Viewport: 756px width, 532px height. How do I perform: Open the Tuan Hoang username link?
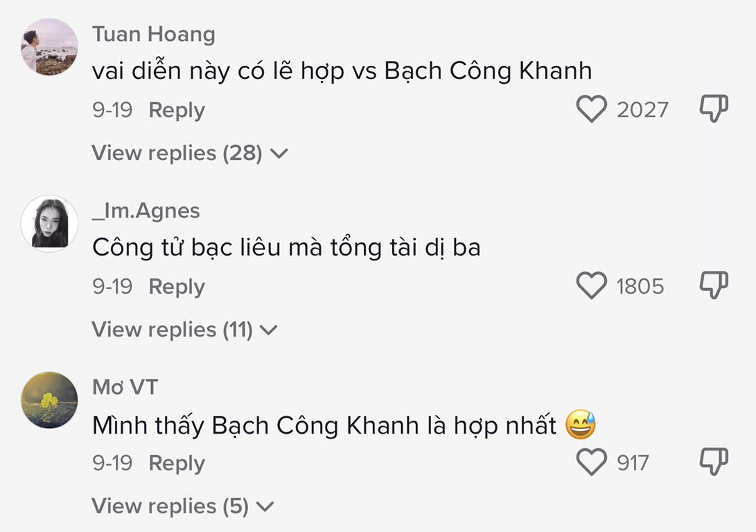[x=154, y=34]
